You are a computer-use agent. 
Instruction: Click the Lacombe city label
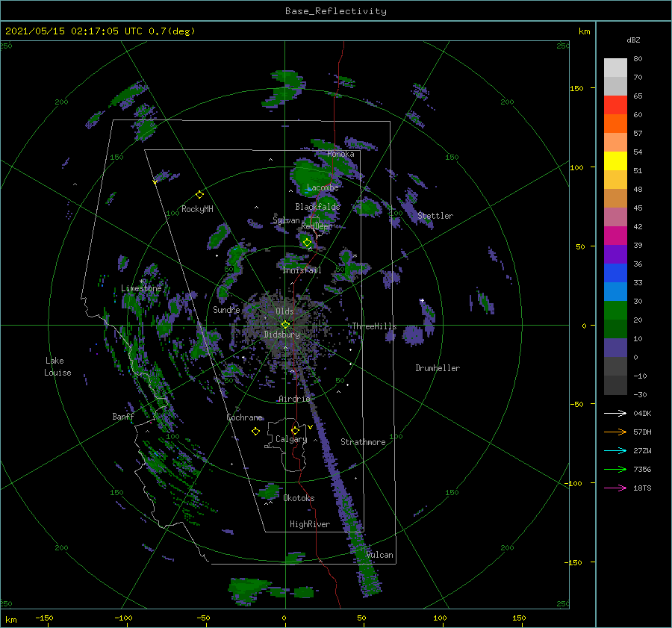[323, 187]
